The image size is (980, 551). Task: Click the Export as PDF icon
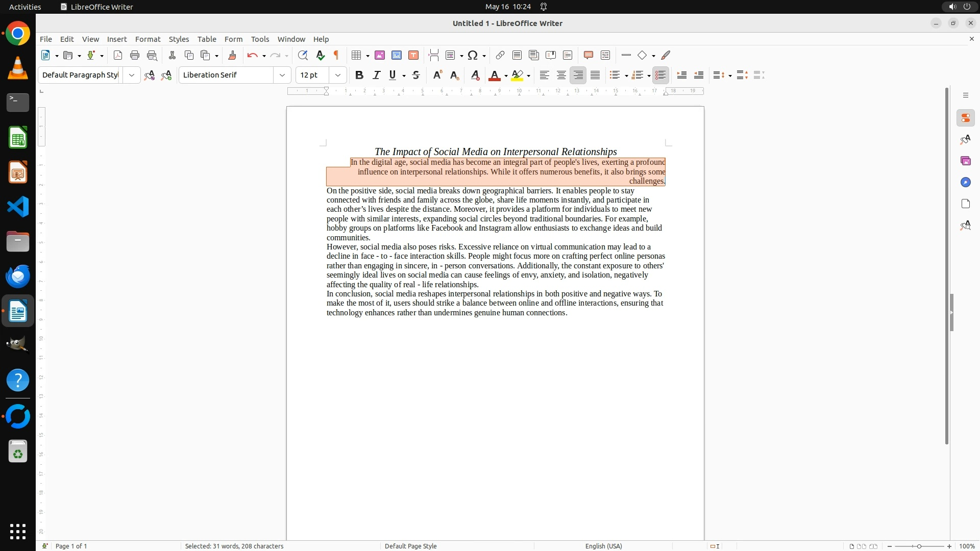click(x=118, y=55)
